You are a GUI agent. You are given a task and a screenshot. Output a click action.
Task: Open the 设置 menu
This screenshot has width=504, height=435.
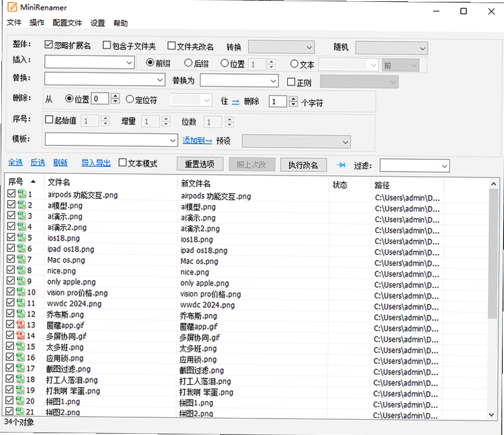coord(98,23)
